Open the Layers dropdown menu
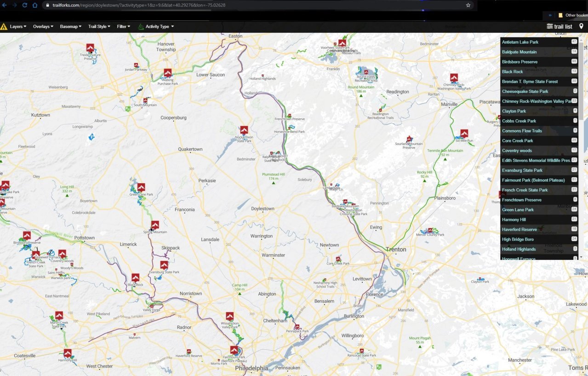This screenshot has width=588, height=376. coord(18,27)
